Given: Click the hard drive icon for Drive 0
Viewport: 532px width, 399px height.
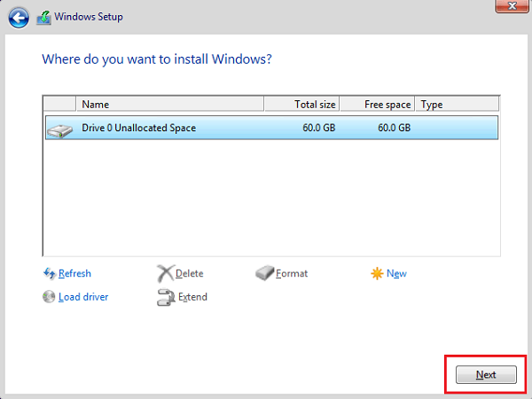Looking at the screenshot, I should coord(60,129).
